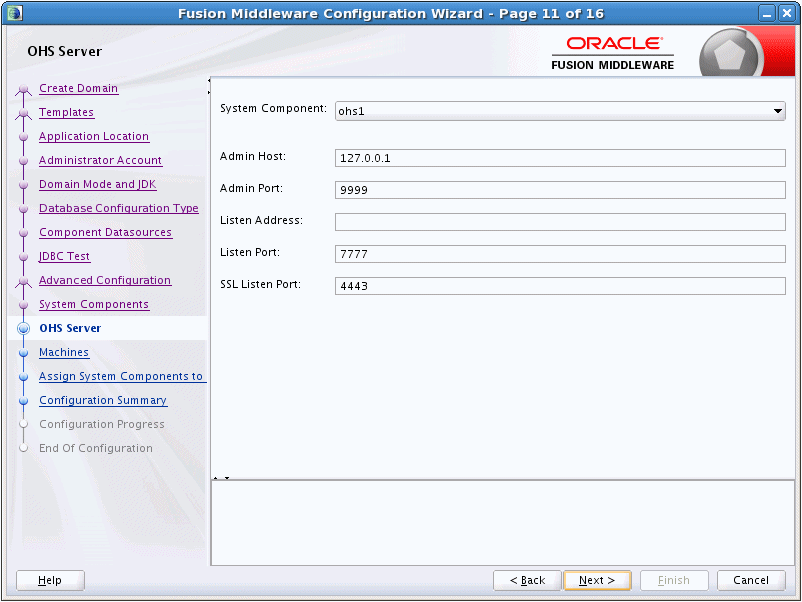The image size is (802, 602).
Task: Click the Domain Mode and JDK bullet icon
Action: click(24, 185)
